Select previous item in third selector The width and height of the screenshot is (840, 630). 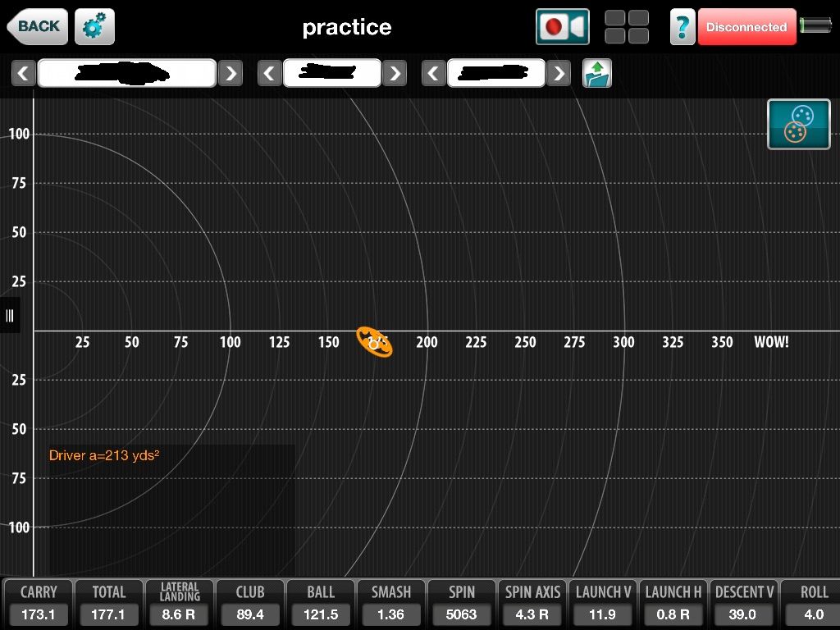click(x=434, y=73)
